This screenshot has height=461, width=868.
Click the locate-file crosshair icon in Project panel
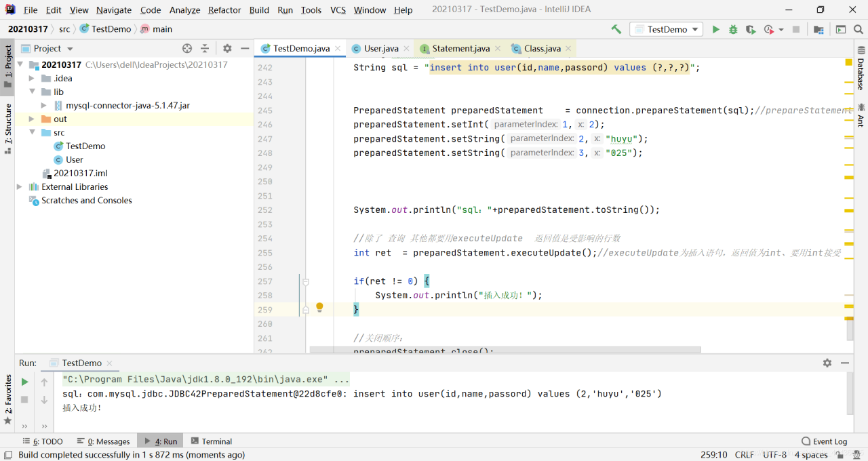pyautogui.click(x=187, y=48)
